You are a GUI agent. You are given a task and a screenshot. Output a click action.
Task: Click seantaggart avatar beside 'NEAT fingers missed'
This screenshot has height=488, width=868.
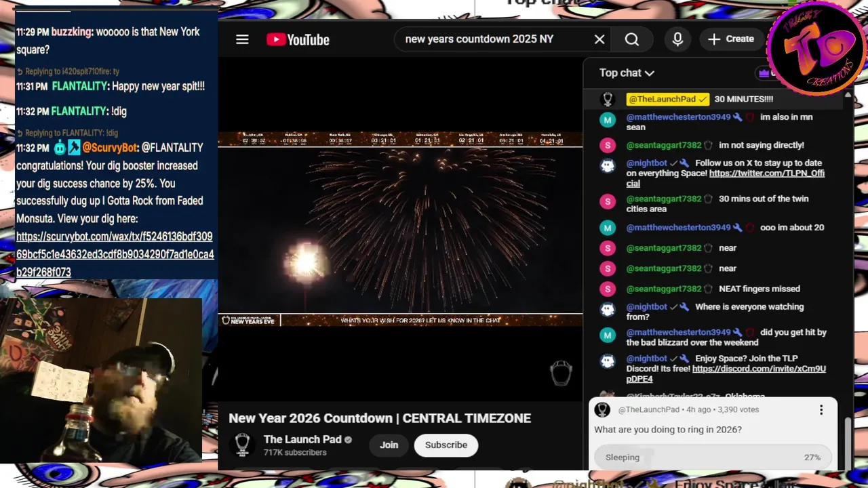(608, 289)
